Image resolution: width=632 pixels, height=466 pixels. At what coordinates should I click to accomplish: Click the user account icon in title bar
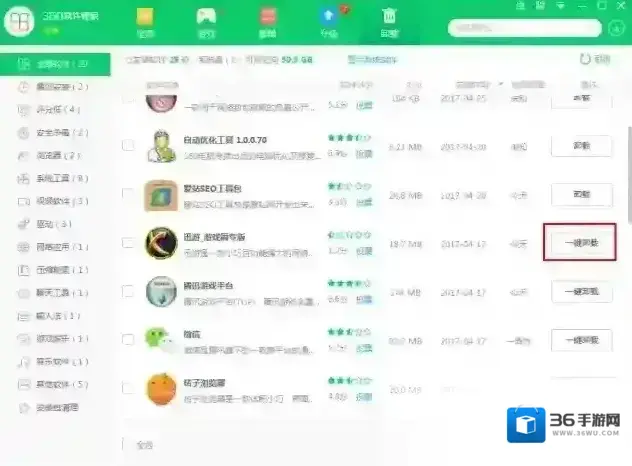(520, 6)
